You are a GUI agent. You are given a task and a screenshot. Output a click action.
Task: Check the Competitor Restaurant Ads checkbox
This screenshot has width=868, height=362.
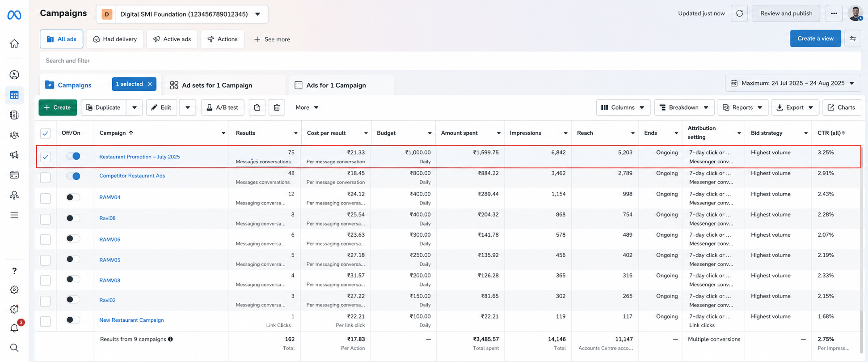click(x=45, y=178)
